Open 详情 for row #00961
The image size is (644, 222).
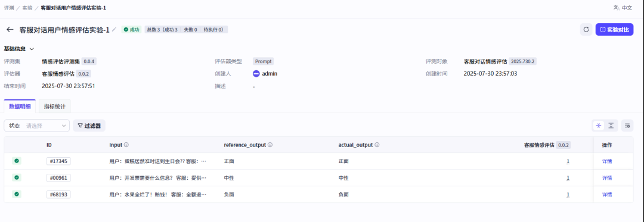pos(607,178)
